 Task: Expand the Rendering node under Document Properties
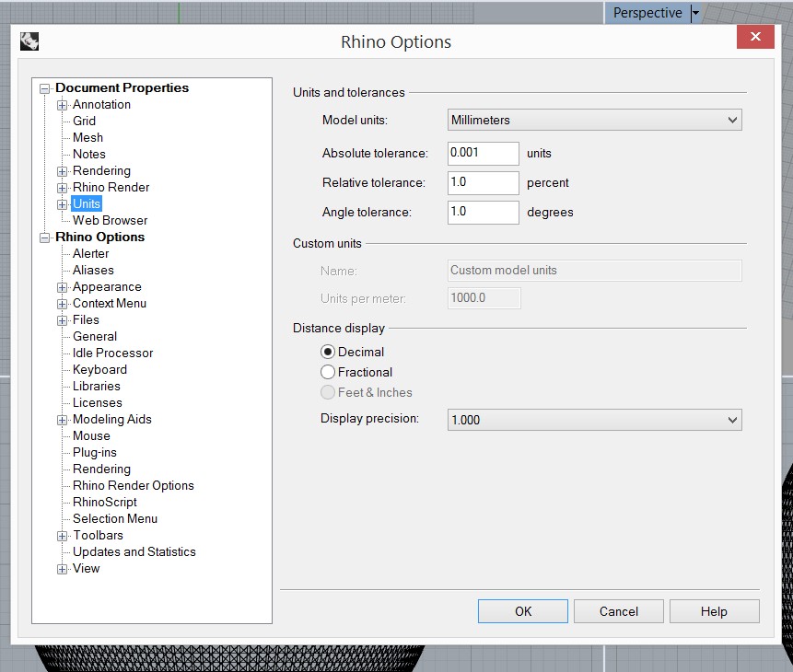coord(63,171)
